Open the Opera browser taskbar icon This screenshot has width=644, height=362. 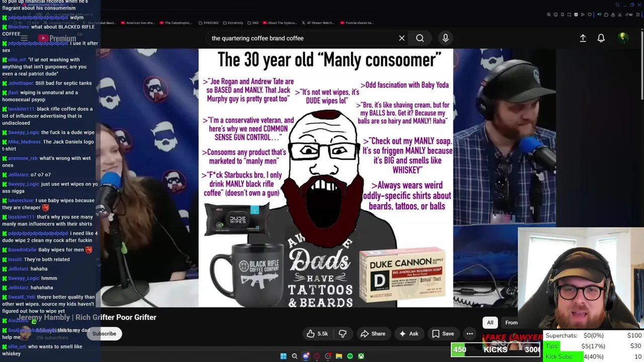click(316, 356)
